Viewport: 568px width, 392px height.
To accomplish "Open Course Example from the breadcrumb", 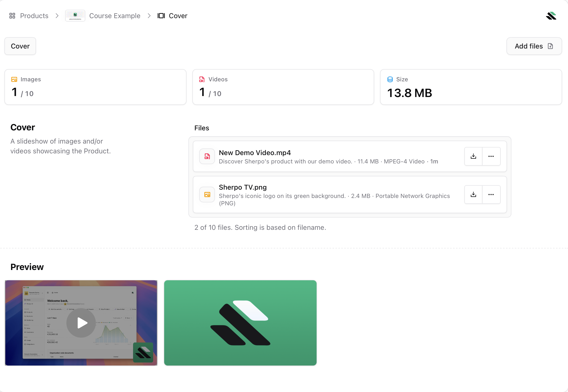I will pyautogui.click(x=115, y=15).
